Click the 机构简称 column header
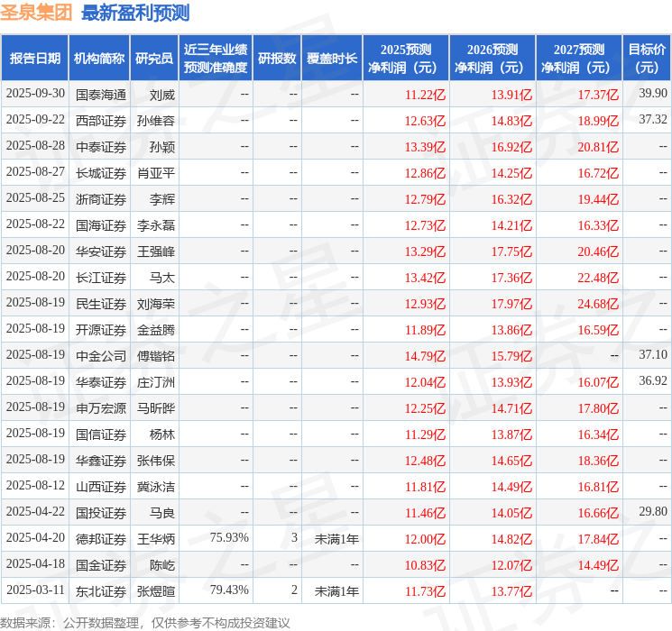The height and width of the screenshot is (631, 672). [x=99, y=59]
